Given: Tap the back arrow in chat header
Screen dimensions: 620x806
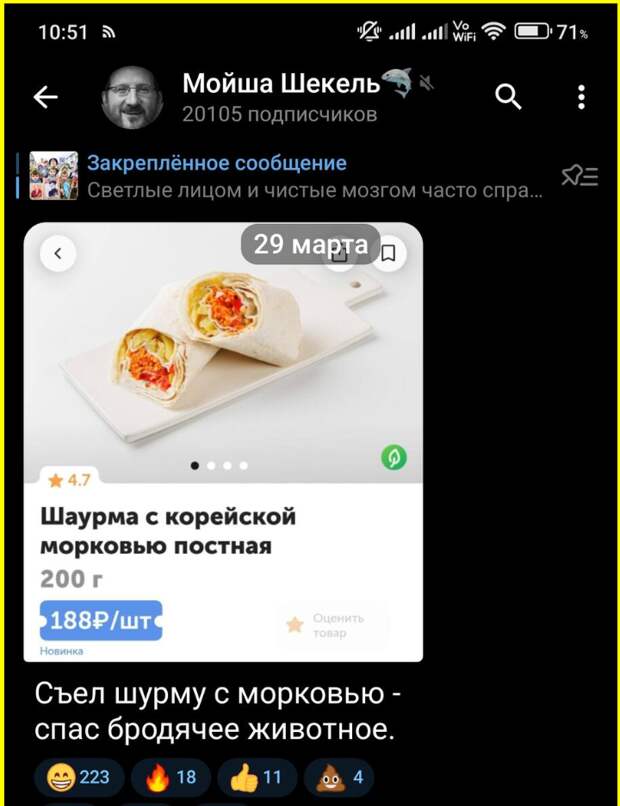Looking at the screenshot, I should 45,97.
